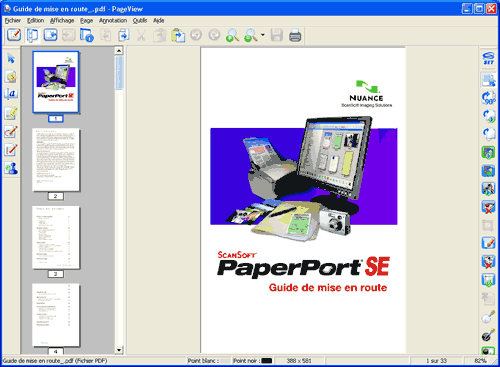Open the Annotation menu
This screenshot has width=500, height=367.
(x=113, y=21)
